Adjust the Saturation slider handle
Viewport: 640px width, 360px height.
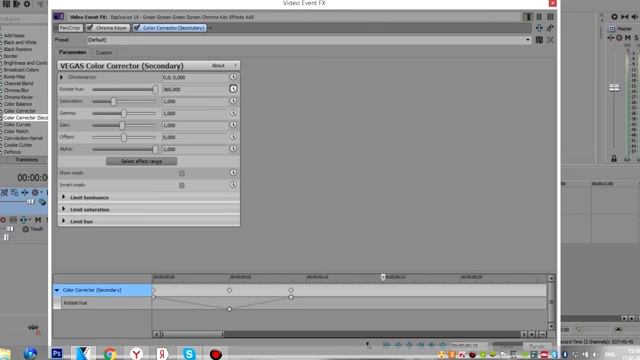tap(114, 101)
